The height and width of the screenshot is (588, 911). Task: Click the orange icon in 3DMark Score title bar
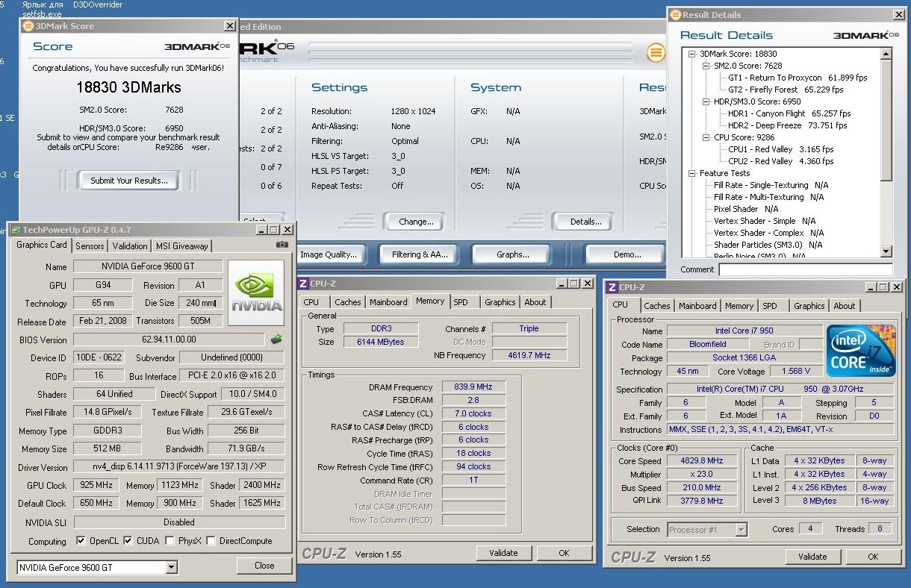(28, 26)
